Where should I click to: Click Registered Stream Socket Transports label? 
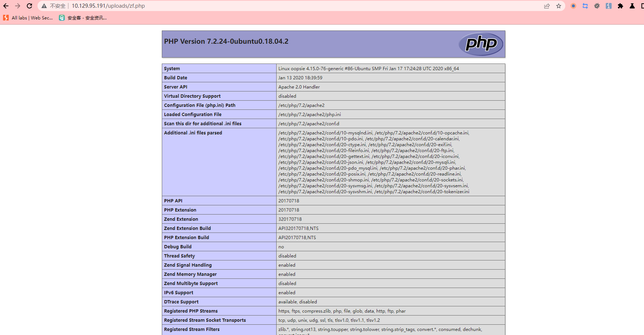click(x=205, y=320)
